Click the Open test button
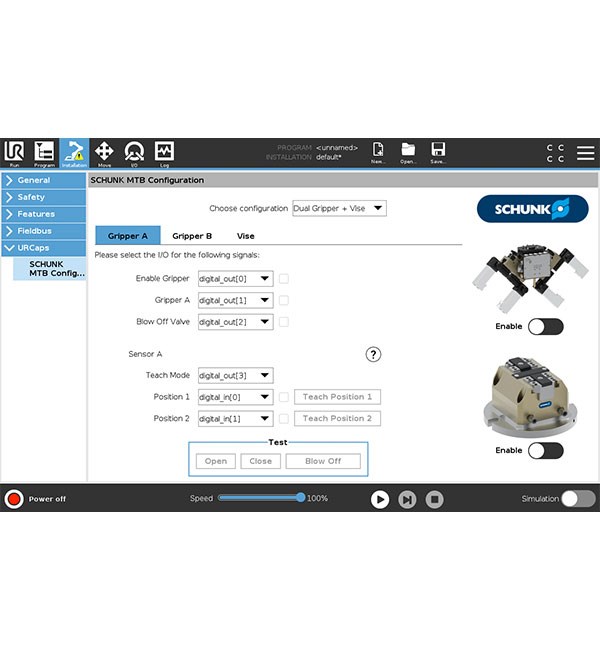 216,461
